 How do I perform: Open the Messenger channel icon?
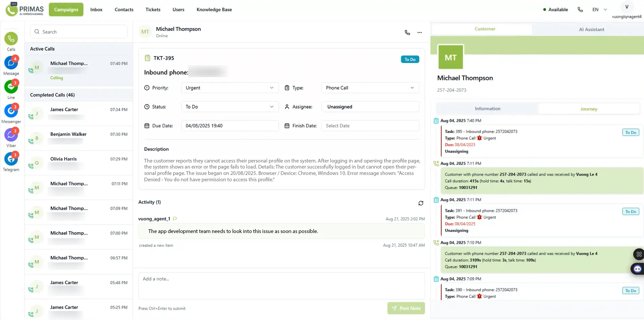11,111
